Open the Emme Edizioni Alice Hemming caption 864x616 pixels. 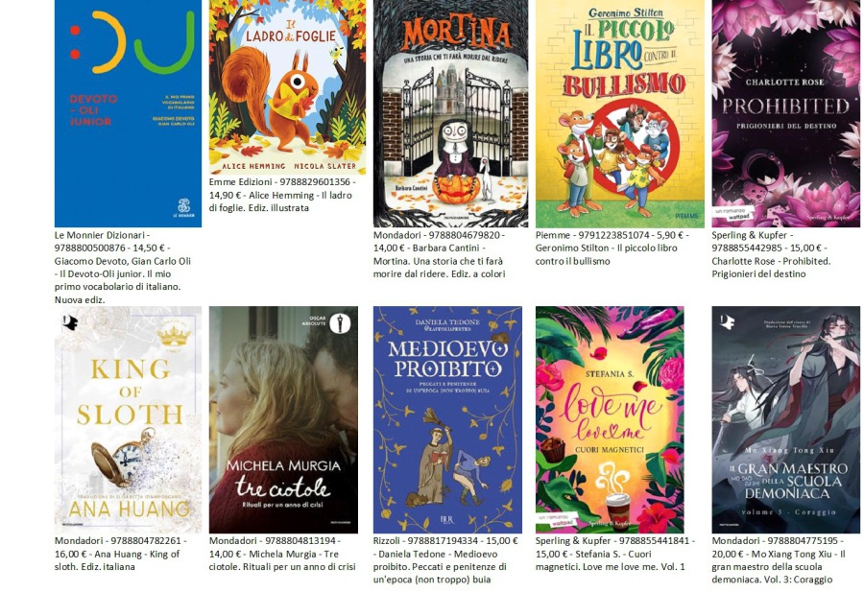(x=282, y=195)
